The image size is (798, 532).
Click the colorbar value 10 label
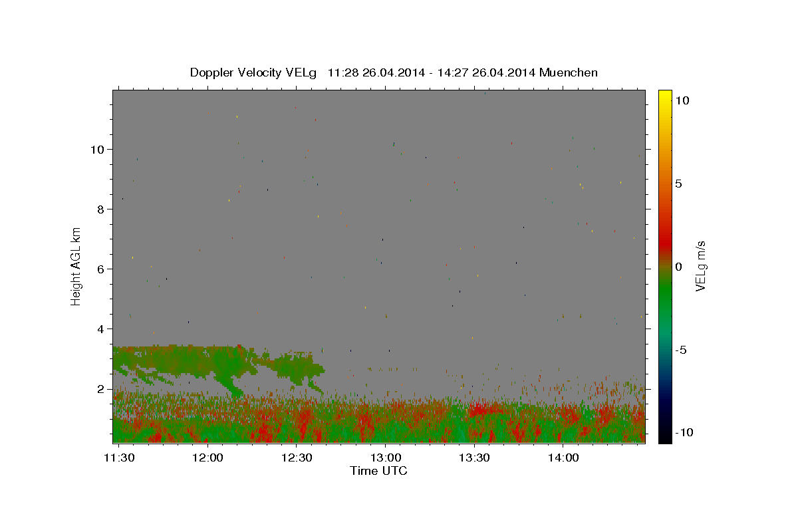(682, 100)
